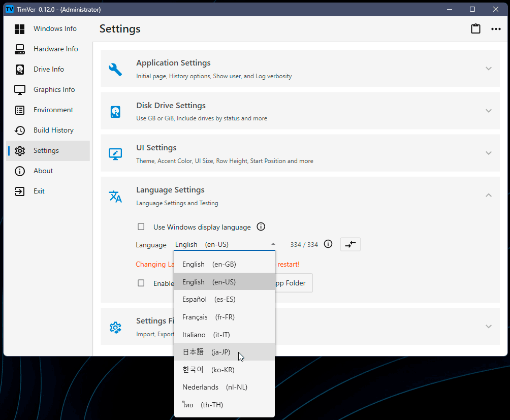The width and height of the screenshot is (510, 420).
Task: Open the Windows Info page
Action: coord(48,29)
